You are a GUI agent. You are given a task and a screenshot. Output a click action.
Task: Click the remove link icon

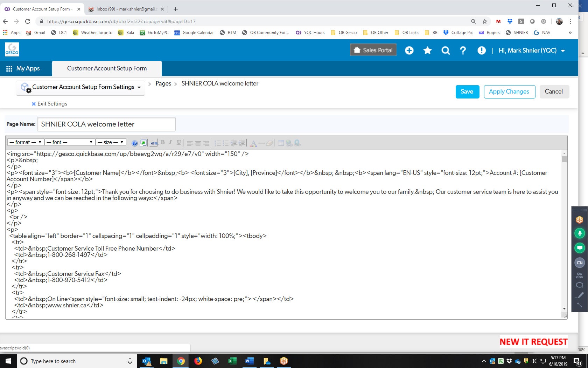(297, 143)
